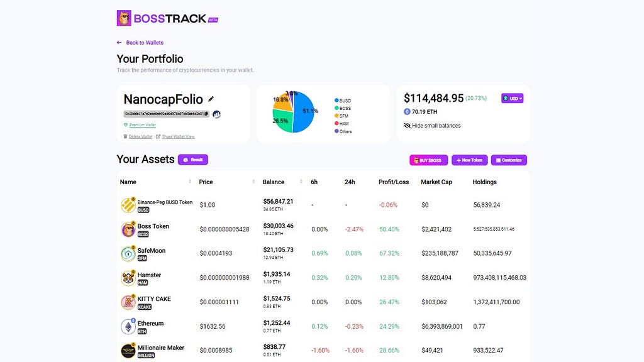Click total value $114,484.95
This screenshot has height=362, width=644.
click(x=433, y=98)
